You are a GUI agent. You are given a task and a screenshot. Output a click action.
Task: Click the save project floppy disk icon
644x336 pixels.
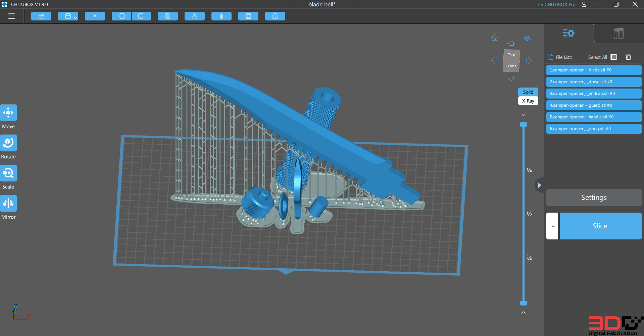tap(68, 16)
